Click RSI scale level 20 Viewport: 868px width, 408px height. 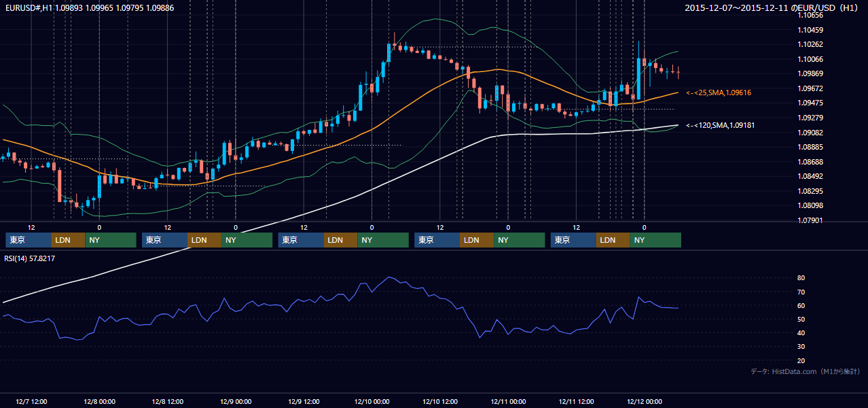801,360
